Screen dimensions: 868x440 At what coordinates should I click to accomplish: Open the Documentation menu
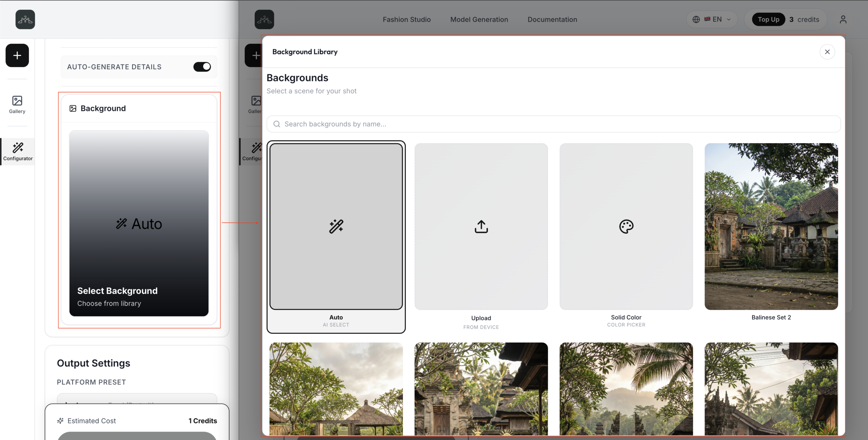[x=552, y=20]
